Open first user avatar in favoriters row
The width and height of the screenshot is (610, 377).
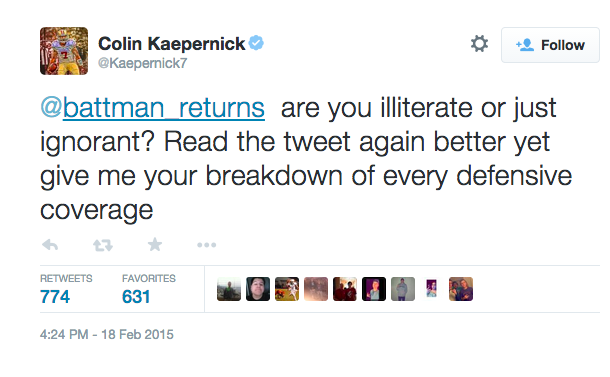pyautogui.click(x=229, y=289)
